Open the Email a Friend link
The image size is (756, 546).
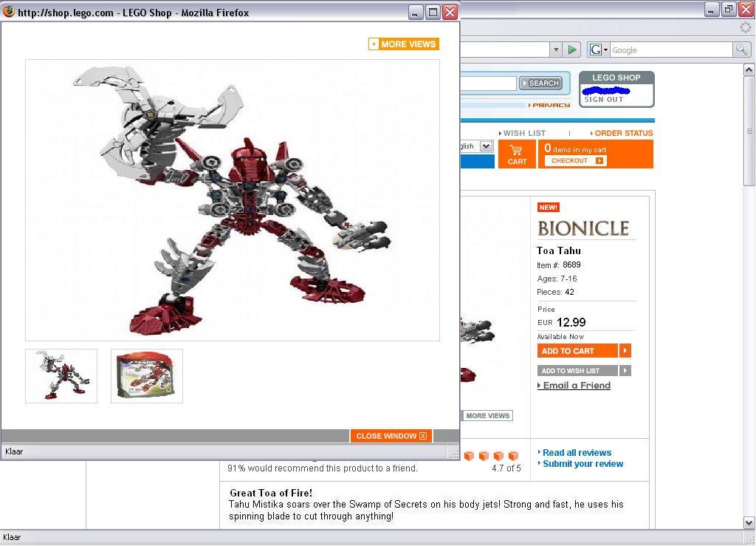click(x=574, y=386)
